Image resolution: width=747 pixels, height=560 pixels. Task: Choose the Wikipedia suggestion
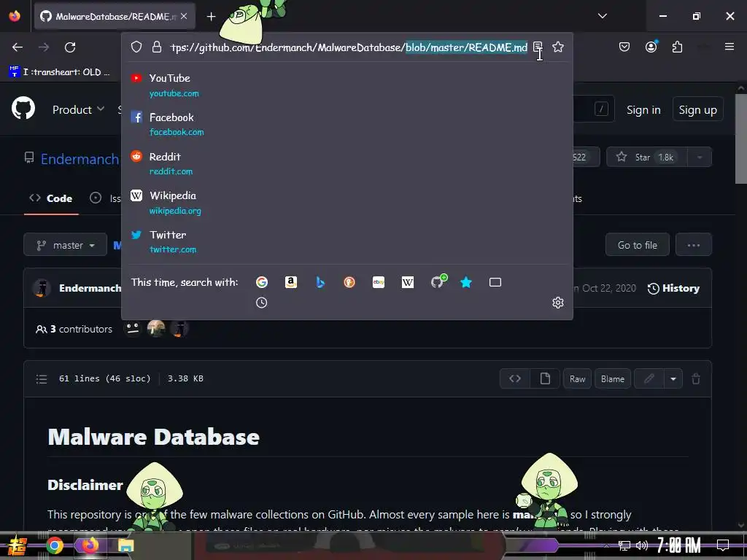click(x=347, y=203)
